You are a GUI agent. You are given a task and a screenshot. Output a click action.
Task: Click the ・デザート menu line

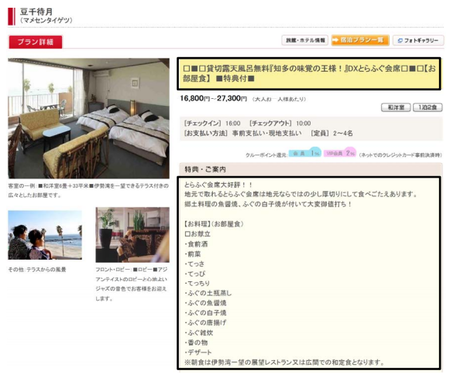click(198, 352)
